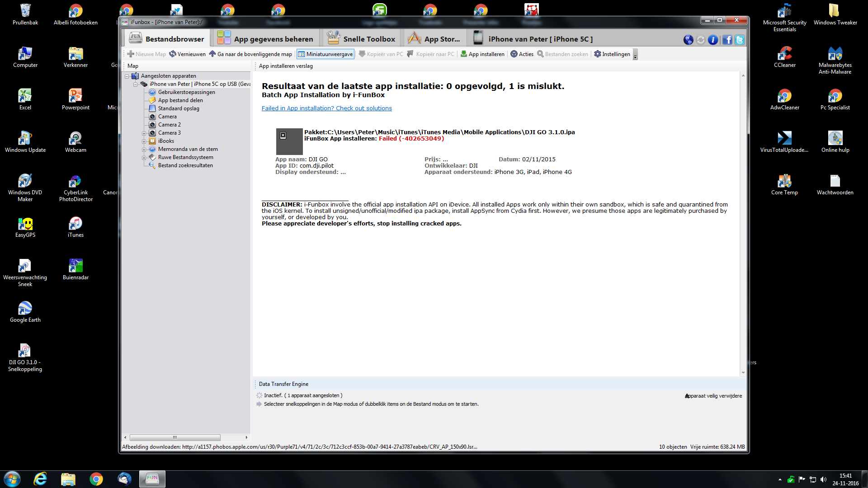
Task: Open the Twitter icon link
Action: coord(739,40)
